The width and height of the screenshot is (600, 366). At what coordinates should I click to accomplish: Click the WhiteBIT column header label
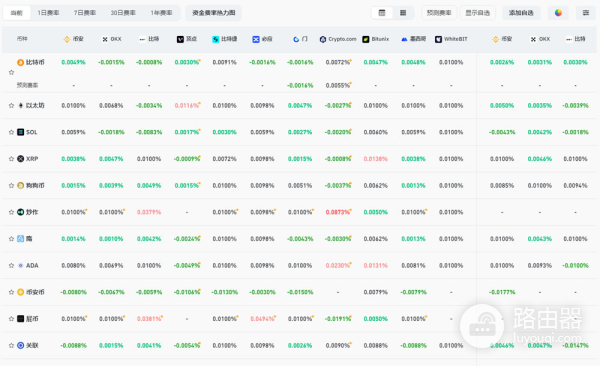pos(455,39)
